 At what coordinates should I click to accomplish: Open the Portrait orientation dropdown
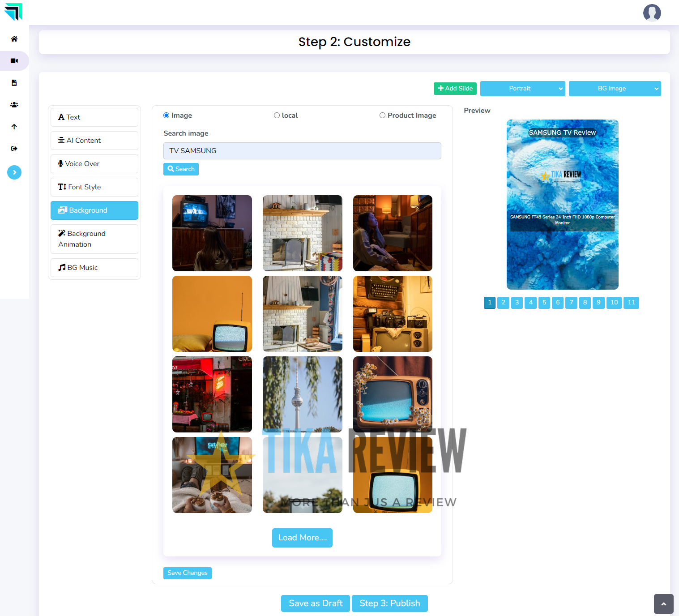522,88
